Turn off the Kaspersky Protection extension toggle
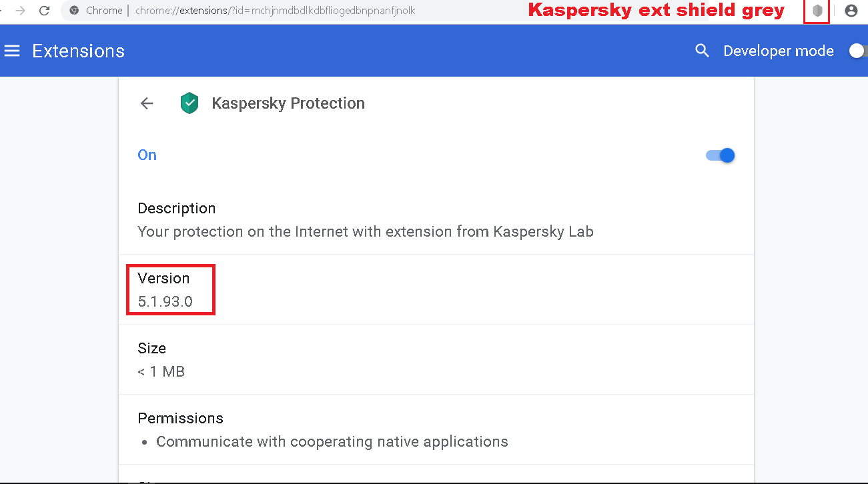The image size is (868, 484). coord(721,155)
